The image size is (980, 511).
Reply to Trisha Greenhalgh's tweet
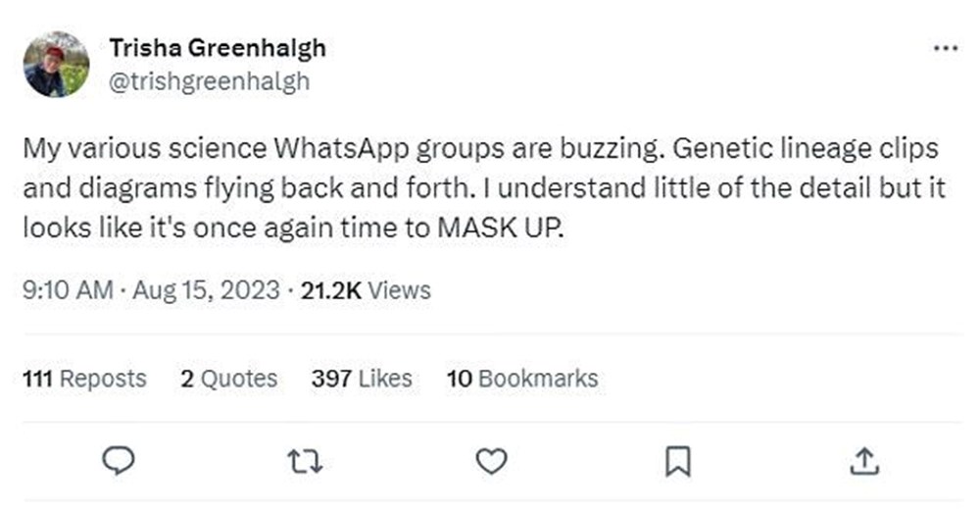(121, 459)
